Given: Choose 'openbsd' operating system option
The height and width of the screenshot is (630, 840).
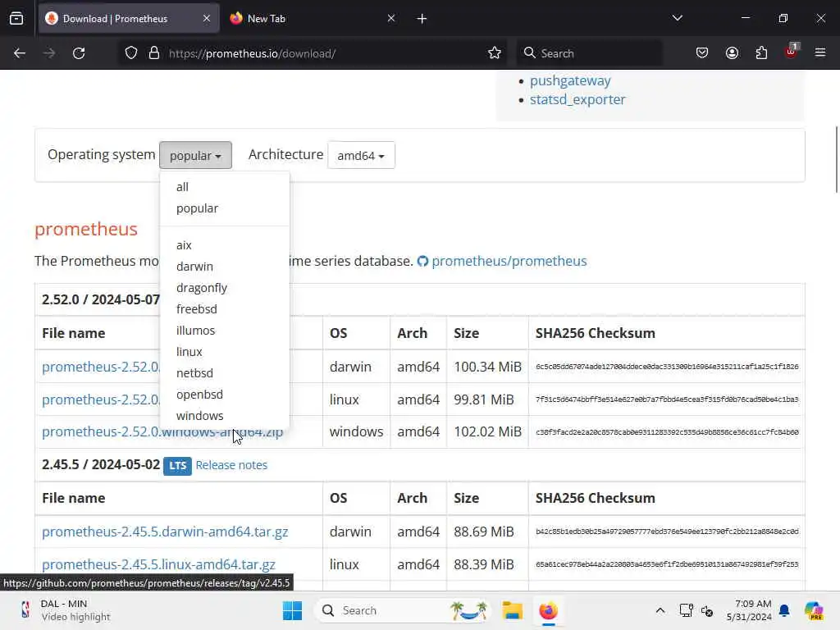Looking at the screenshot, I should [225, 395].
